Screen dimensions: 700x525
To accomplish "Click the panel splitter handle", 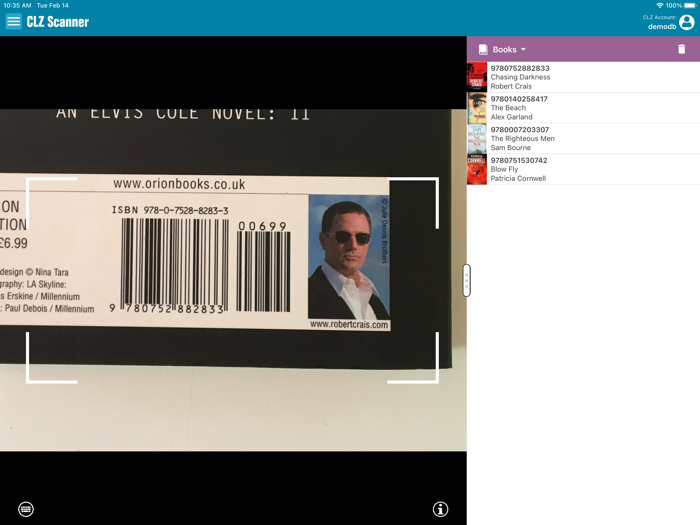I will 467,280.
